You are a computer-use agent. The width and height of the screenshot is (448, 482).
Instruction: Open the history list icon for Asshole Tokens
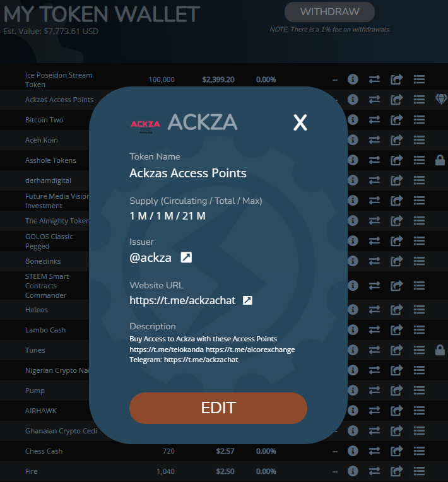419,160
